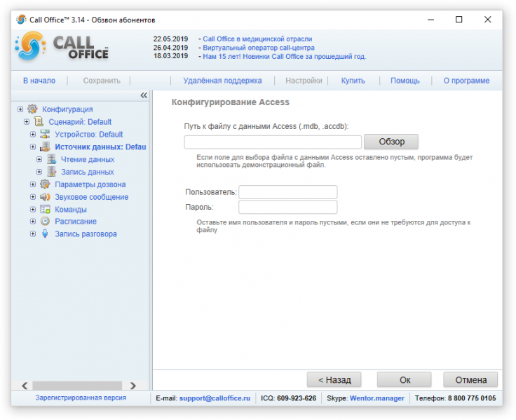Click the Звуковое сообщение speaker icon
Screen dimensions: 516x420
coord(45,196)
